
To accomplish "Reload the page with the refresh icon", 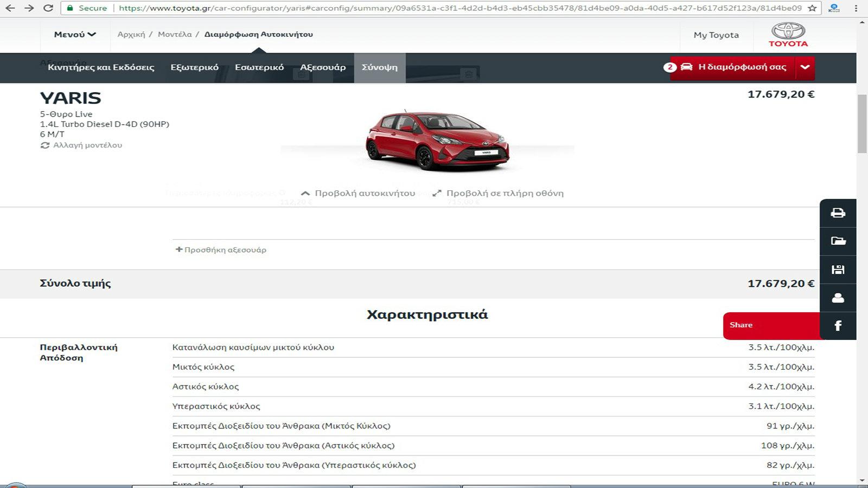I will (48, 8).
